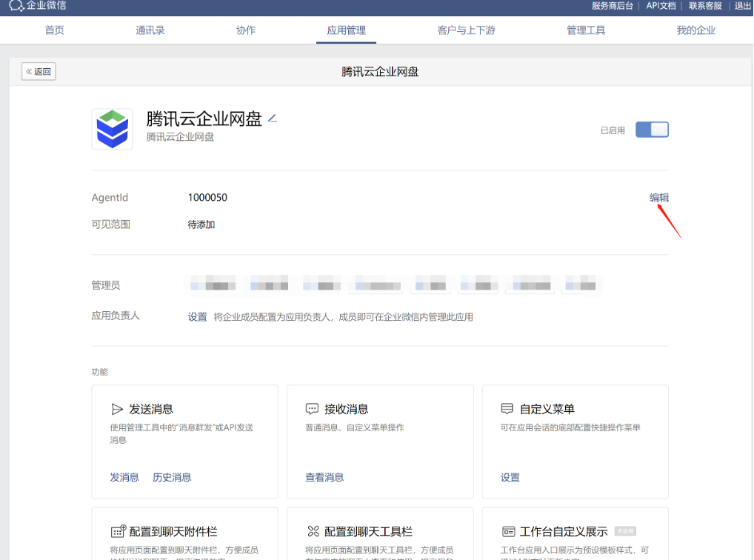Click the 腾讯云企业网盘 app logo

112,129
